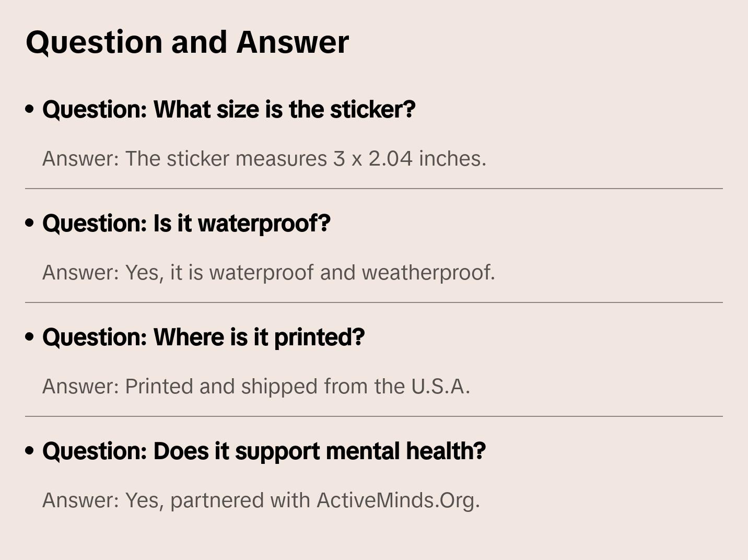Click the "Answer:" label under the printed question
The image size is (748, 560).
[x=81, y=387]
